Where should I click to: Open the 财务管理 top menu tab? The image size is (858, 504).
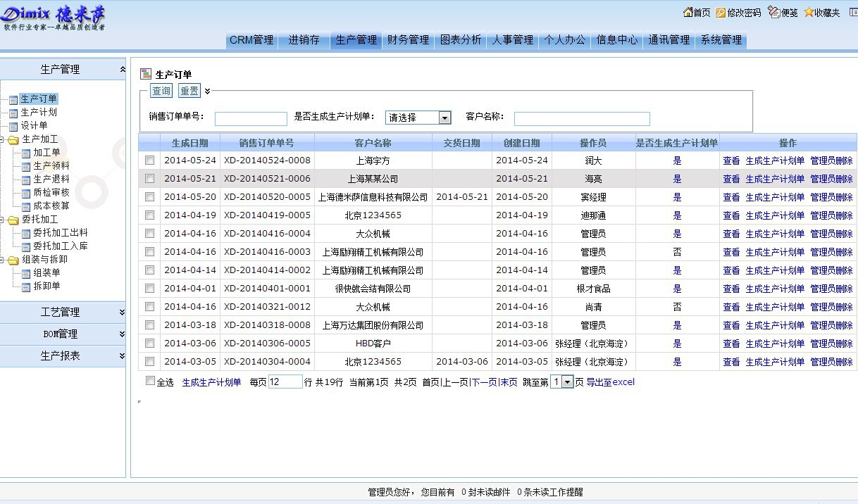[x=408, y=40]
